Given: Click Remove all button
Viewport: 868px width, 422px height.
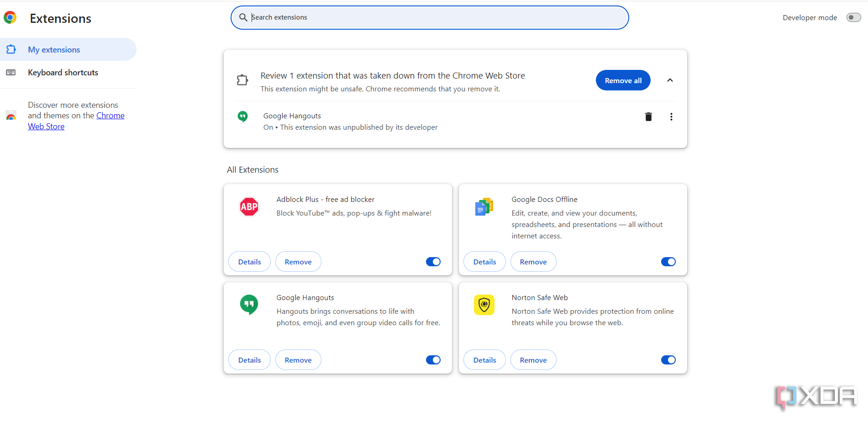Looking at the screenshot, I should 623,80.
